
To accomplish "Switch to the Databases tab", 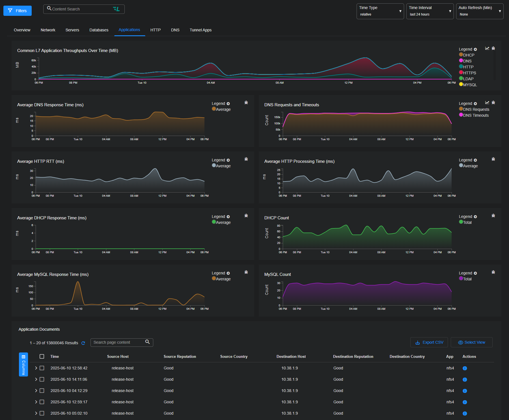I will tap(99, 30).
